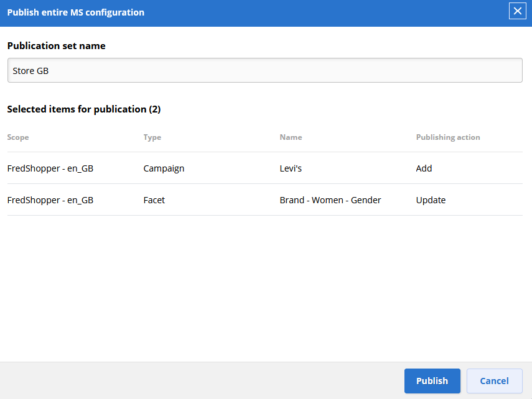Click the Publication set name field

click(264, 70)
